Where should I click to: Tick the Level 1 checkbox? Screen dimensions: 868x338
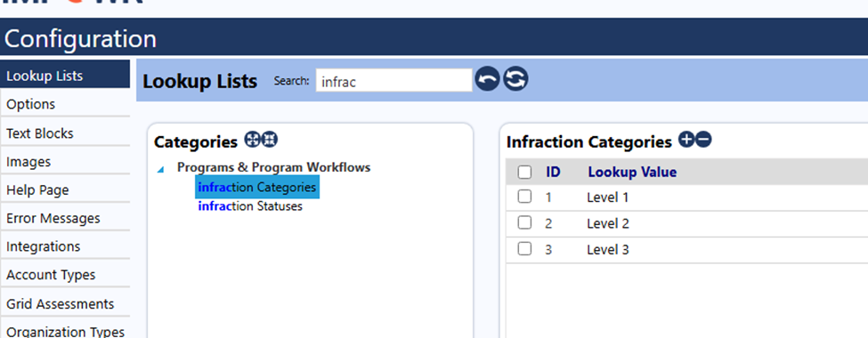pyautogui.click(x=524, y=197)
